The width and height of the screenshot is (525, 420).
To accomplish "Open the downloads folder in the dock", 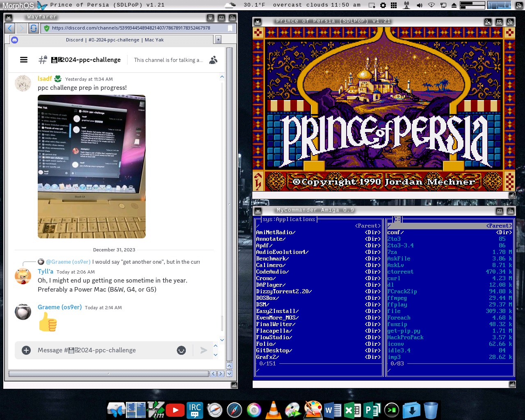I will pos(411,410).
